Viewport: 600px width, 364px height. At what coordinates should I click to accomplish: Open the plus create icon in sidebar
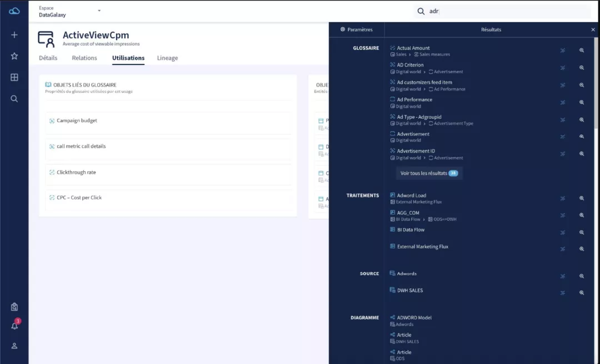[x=14, y=35]
